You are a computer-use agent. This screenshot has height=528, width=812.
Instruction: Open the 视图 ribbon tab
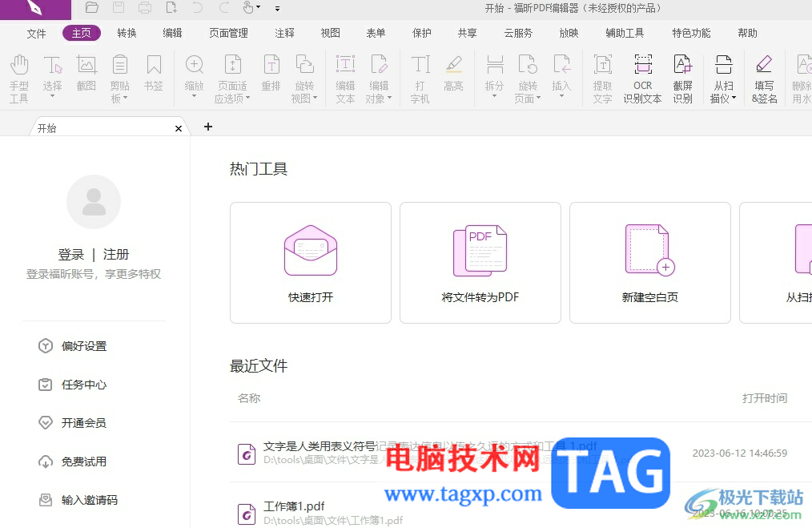[331, 33]
